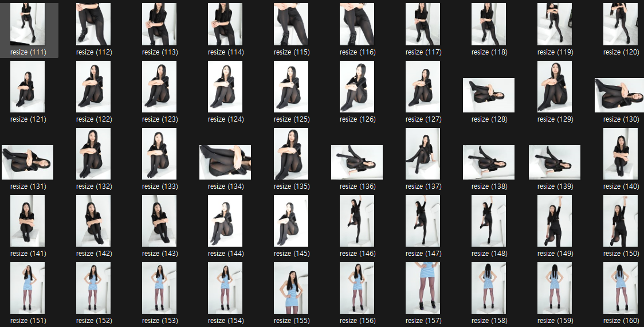Select the resize (145) thumbnail
644x327 pixels.
[x=291, y=221]
